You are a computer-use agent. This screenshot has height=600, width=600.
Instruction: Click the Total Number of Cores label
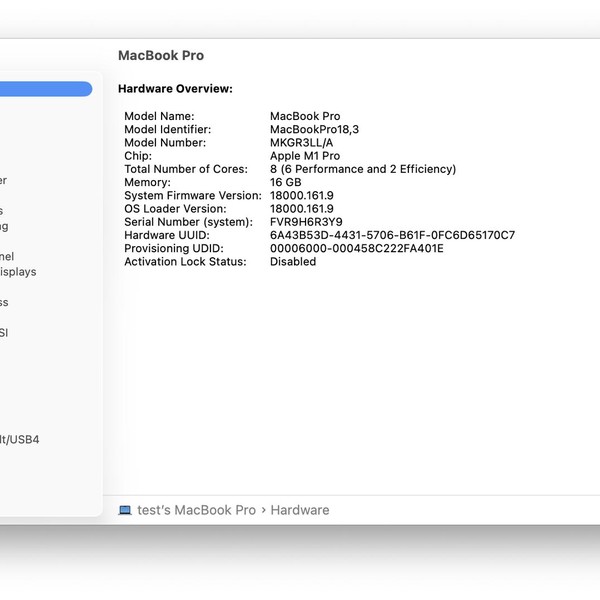(x=186, y=169)
